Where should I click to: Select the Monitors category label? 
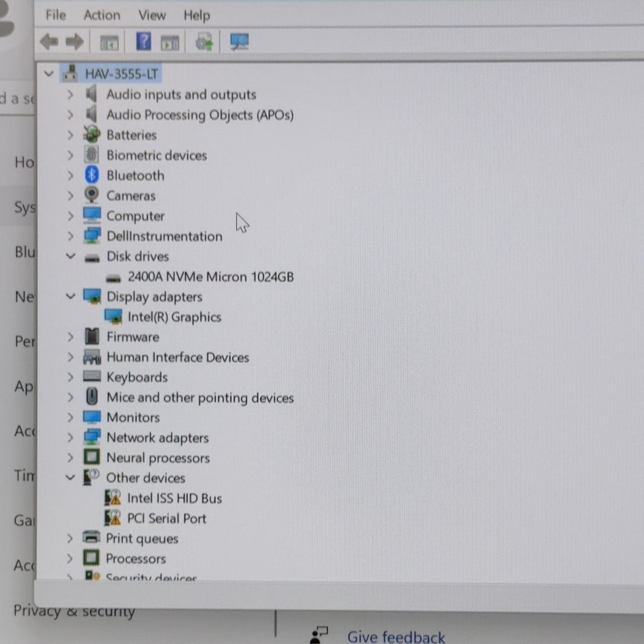(x=133, y=418)
